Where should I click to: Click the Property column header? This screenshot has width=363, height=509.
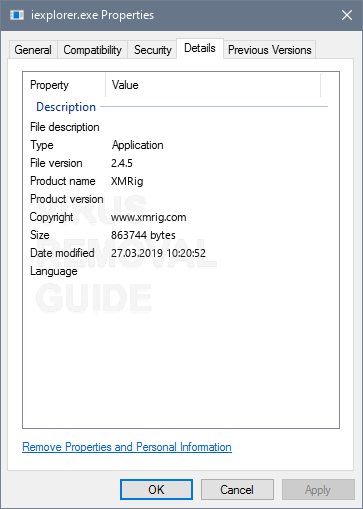click(64, 85)
